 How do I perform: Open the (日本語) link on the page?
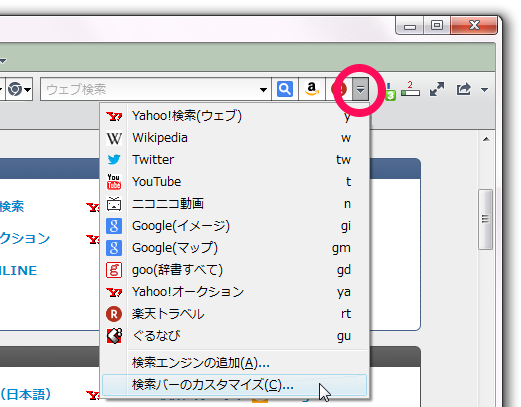26,394
